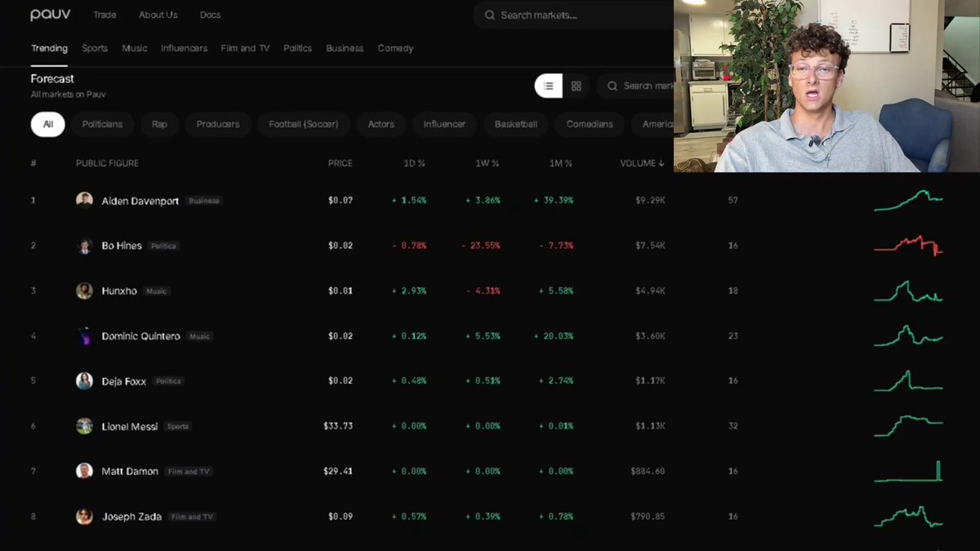The height and width of the screenshot is (551, 980).
Task: Click the Forecast search field beside view toggles
Action: (635, 86)
